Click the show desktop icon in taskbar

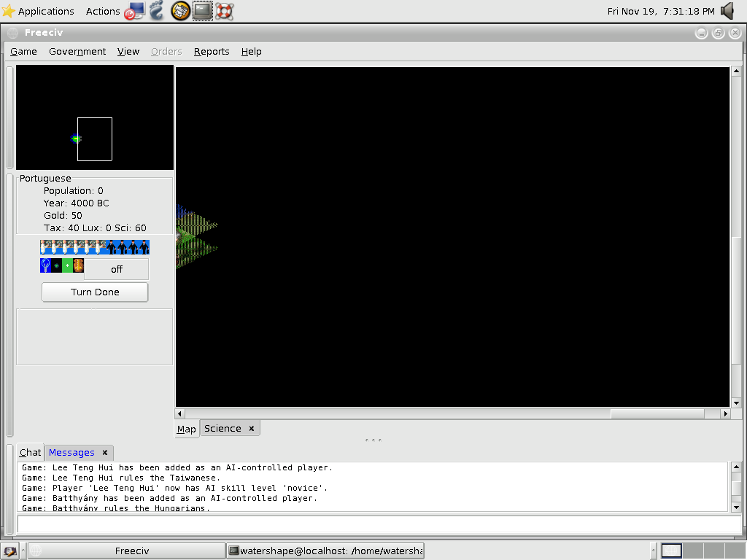pos(10,551)
